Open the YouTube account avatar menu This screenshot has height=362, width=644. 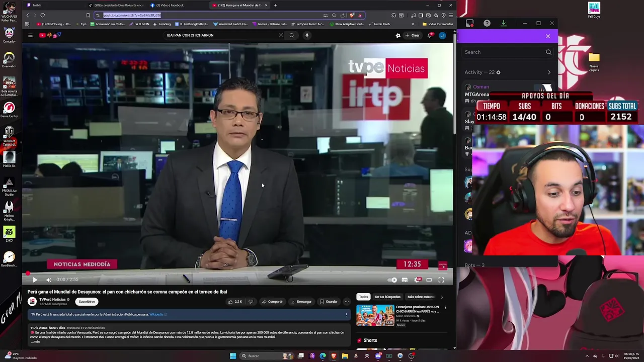pos(442,35)
